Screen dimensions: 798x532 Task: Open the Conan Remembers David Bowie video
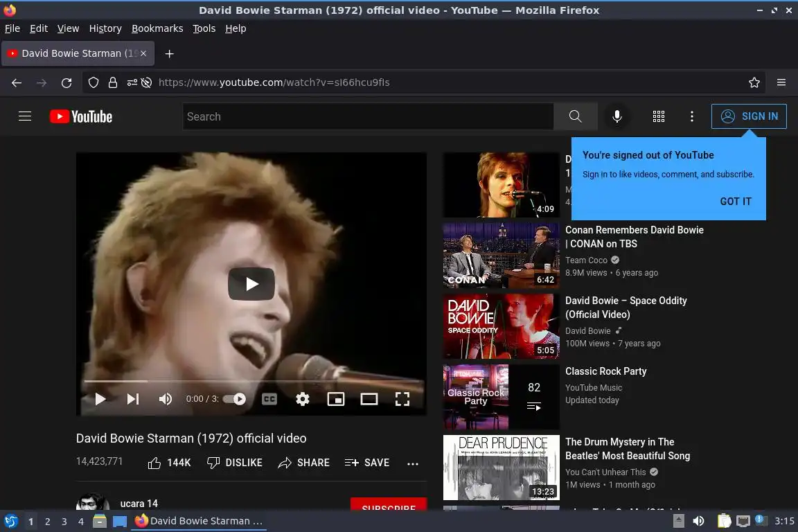pyautogui.click(x=634, y=237)
